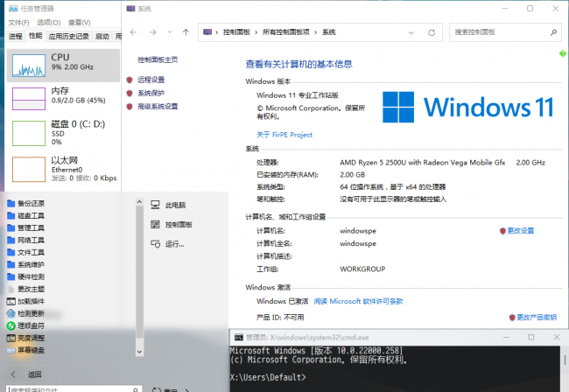The image size is (569, 392).
Task: Open recent locations dropdown in System window
Action: (x=170, y=32)
